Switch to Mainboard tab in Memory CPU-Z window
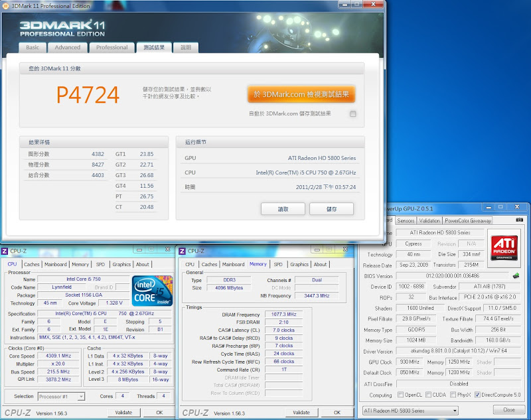 pos(234,264)
